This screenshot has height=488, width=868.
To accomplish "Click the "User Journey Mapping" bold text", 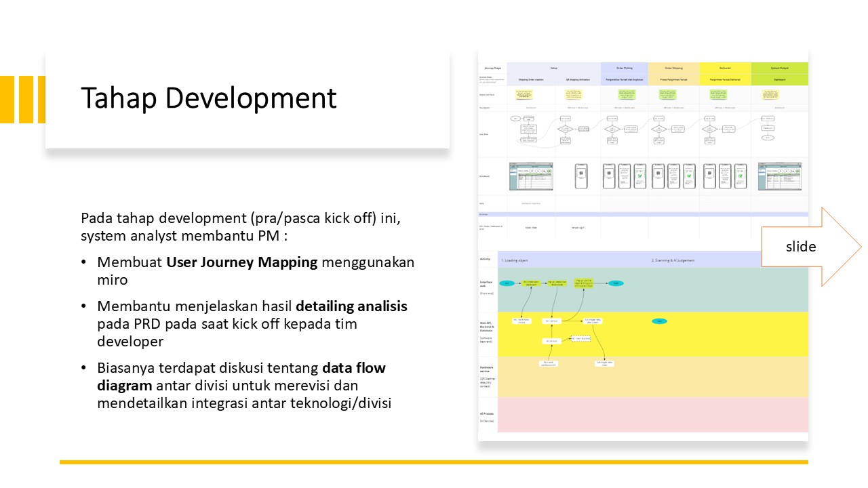I will (x=241, y=262).
